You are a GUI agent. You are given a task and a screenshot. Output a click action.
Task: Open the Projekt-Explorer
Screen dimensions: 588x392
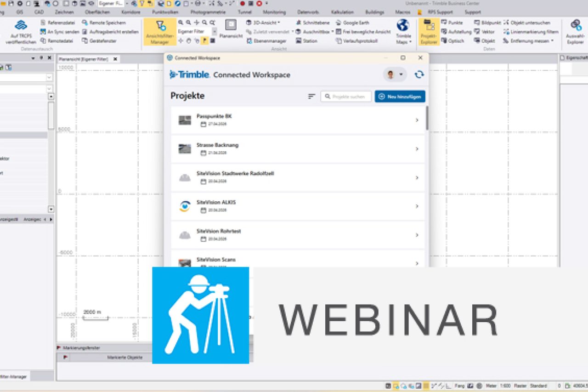point(429,32)
